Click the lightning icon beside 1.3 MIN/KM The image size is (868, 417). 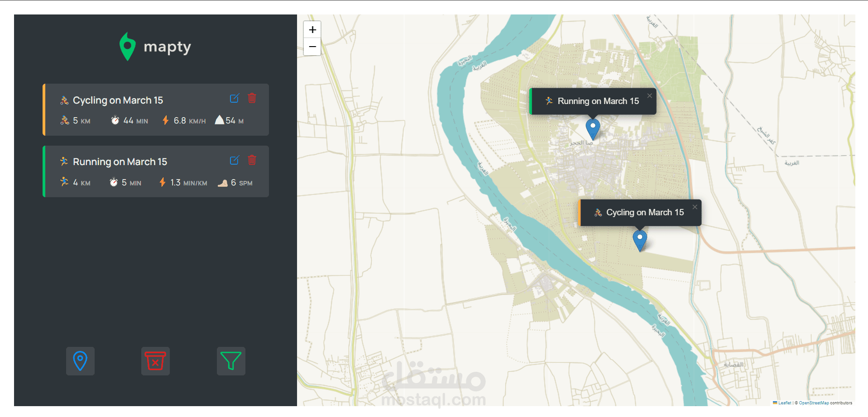(x=163, y=182)
